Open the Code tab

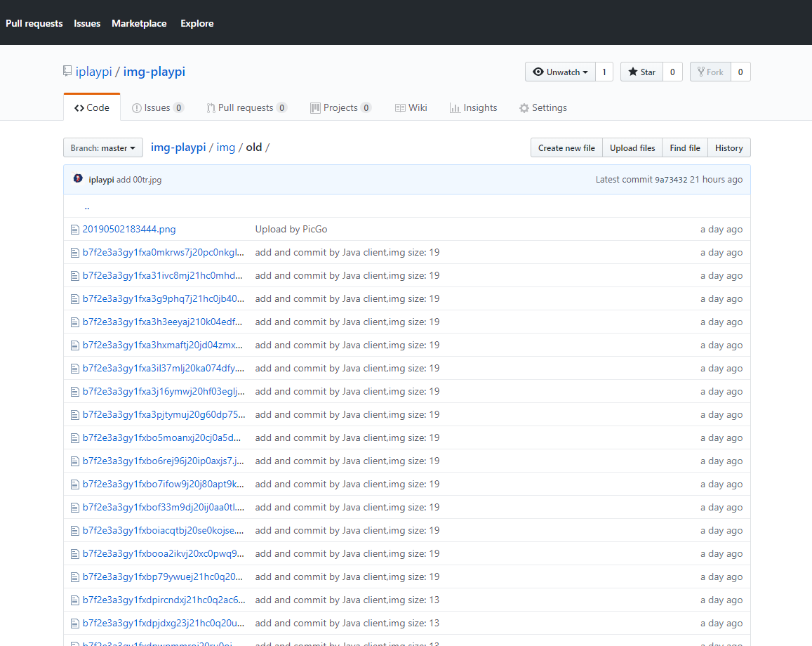coord(92,107)
